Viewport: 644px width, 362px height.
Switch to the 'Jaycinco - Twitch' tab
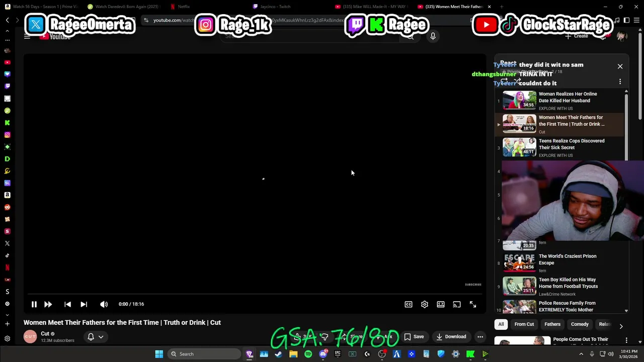coord(272,7)
